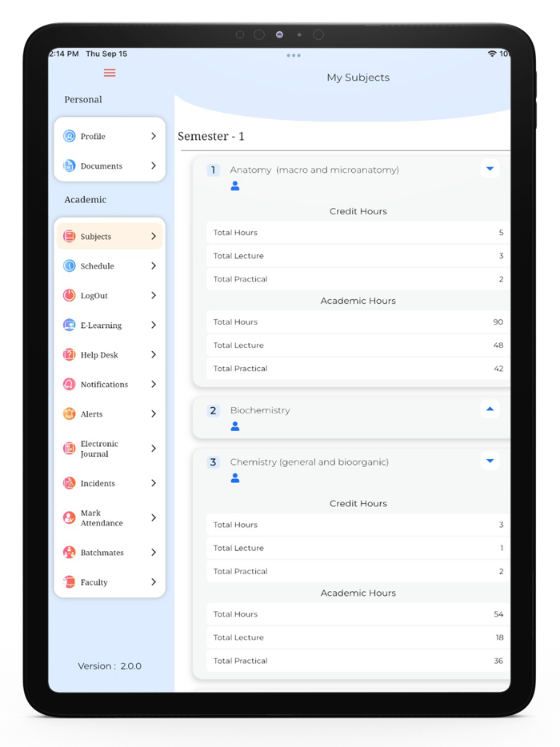Click the Documents icon

pyautogui.click(x=69, y=166)
